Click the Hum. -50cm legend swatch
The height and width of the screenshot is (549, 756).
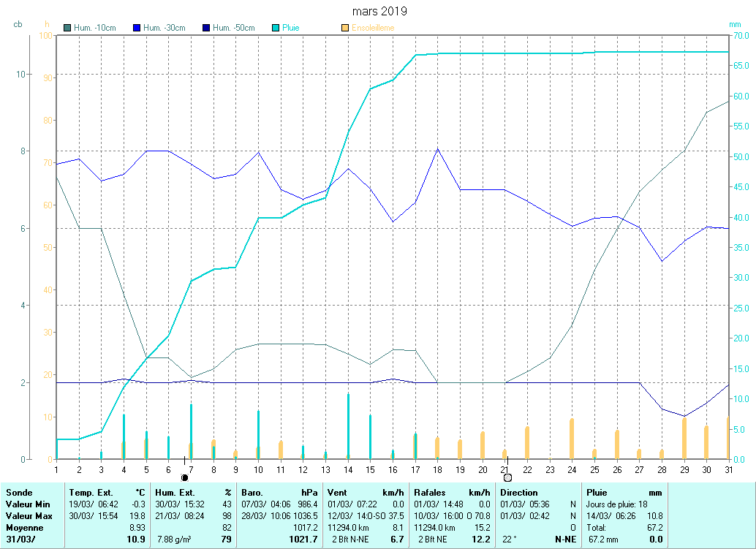pos(206,29)
